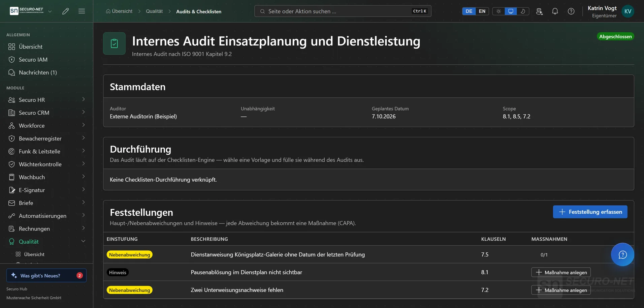Focus the Seite oder Aktion suchen field
The image size is (644, 308).
click(x=343, y=11)
